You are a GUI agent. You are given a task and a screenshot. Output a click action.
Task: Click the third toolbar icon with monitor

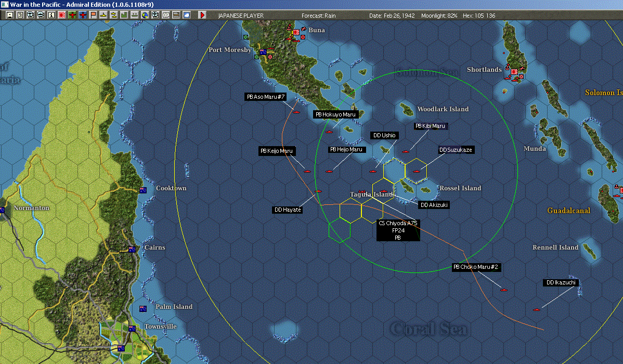click(x=31, y=15)
